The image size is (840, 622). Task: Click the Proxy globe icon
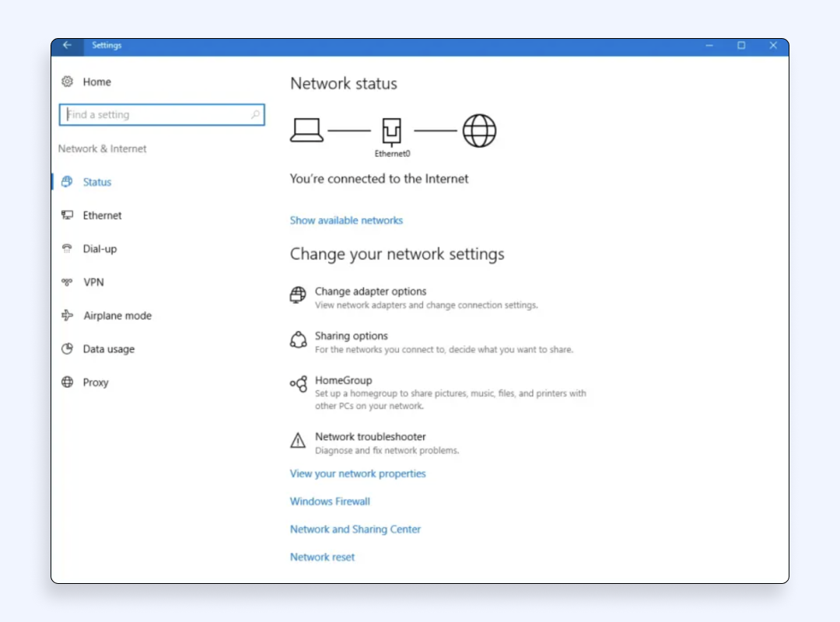tap(67, 383)
